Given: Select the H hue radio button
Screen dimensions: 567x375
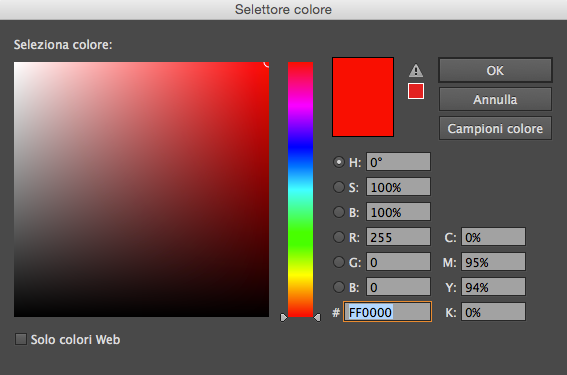Looking at the screenshot, I should click(339, 162).
